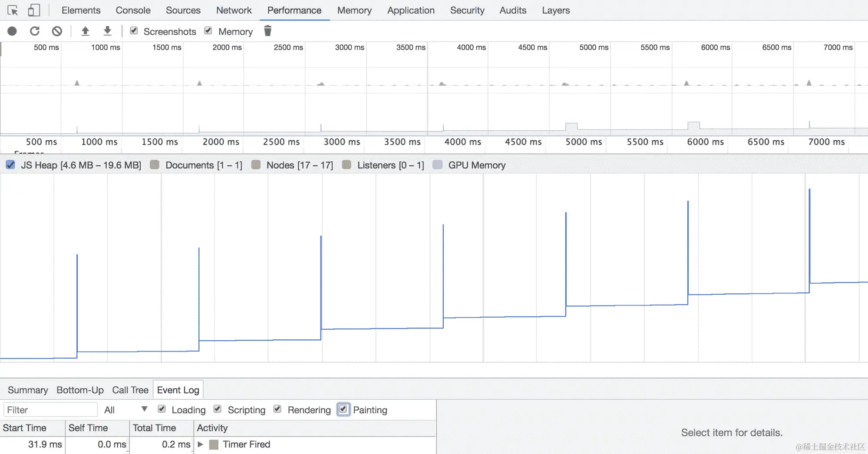Sort by Self Time column header

[x=97, y=428]
